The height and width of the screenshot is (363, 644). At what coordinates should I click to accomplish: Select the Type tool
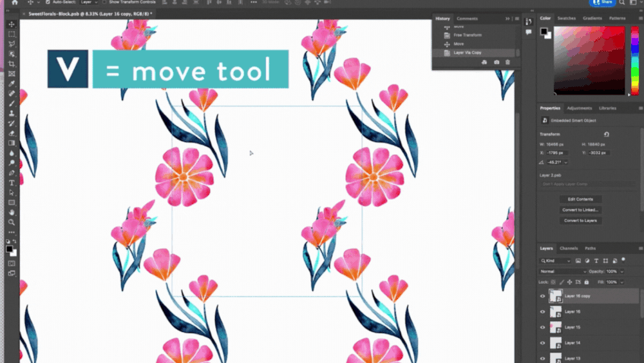point(12,182)
